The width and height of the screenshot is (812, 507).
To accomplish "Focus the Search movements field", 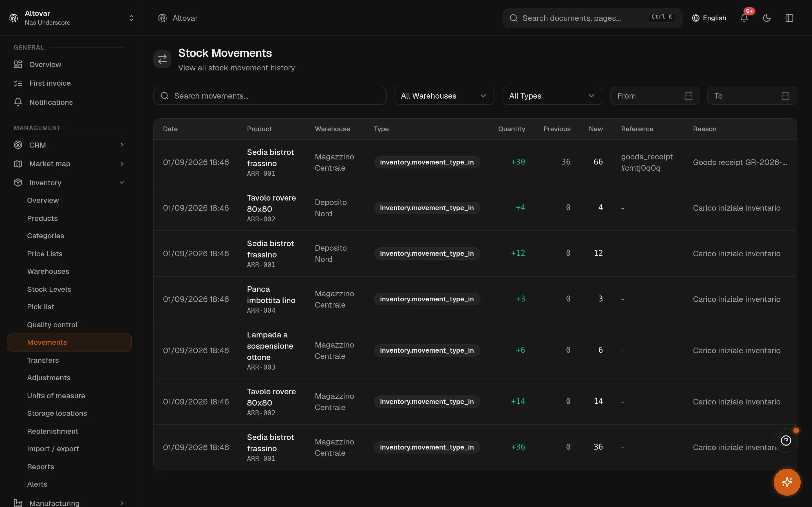I will (x=270, y=96).
